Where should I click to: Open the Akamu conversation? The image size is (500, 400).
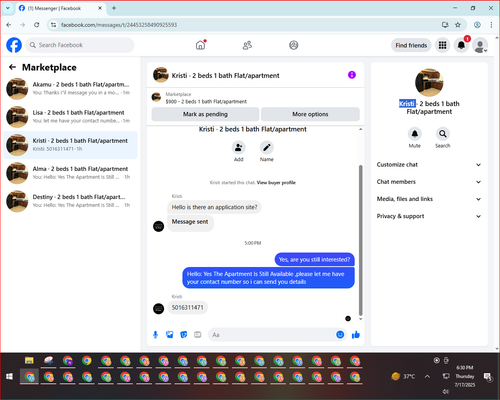pyautogui.click(x=70, y=89)
